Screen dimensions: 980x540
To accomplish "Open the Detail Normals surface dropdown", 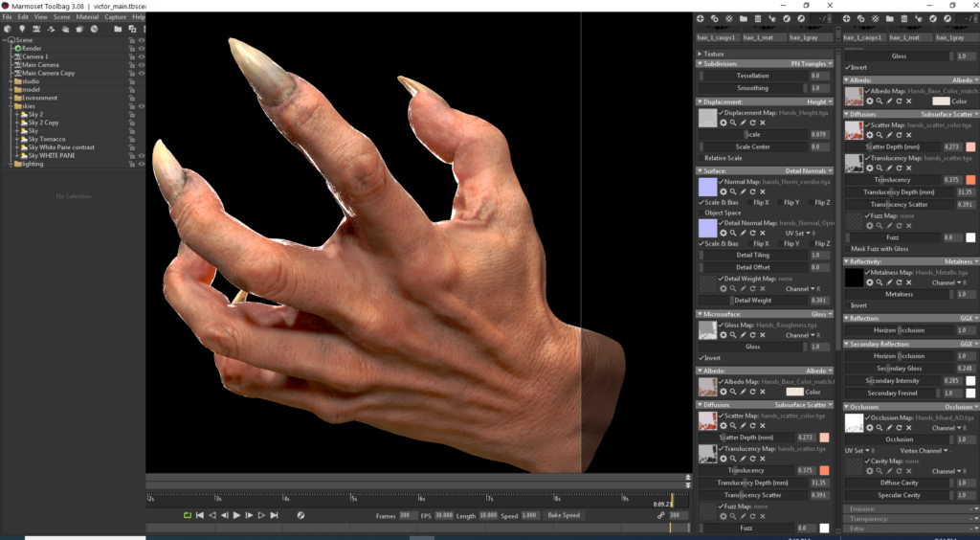I will pos(809,170).
